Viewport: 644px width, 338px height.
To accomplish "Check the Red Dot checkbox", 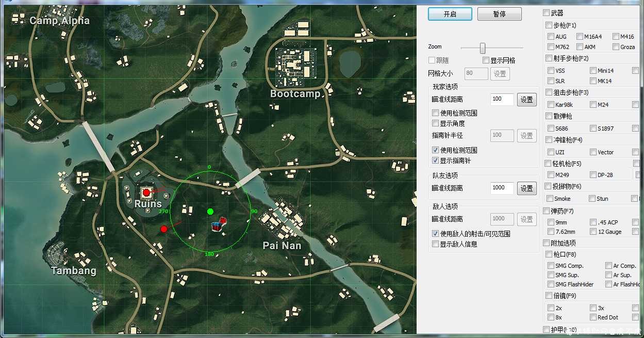I will 593,317.
